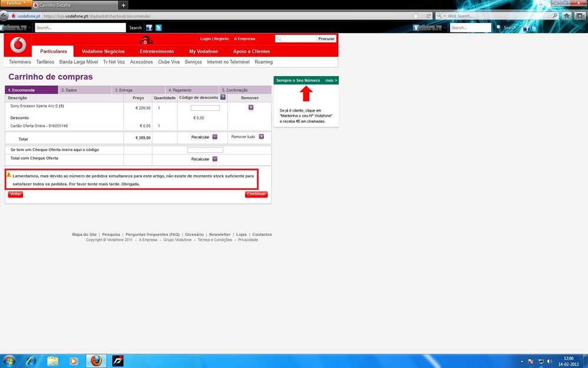This screenshot has width=588, height=368.
Task: Click the Continuar button
Action: click(256, 194)
